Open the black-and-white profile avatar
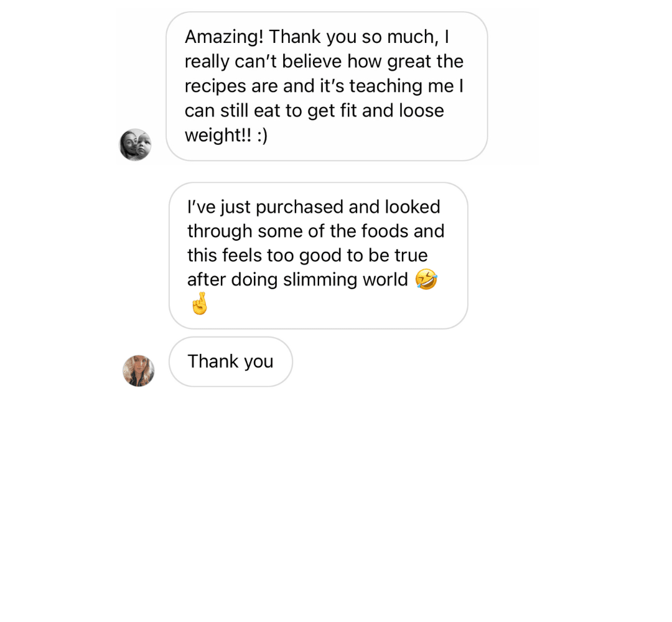The height and width of the screenshot is (622, 672). pyautogui.click(x=135, y=145)
